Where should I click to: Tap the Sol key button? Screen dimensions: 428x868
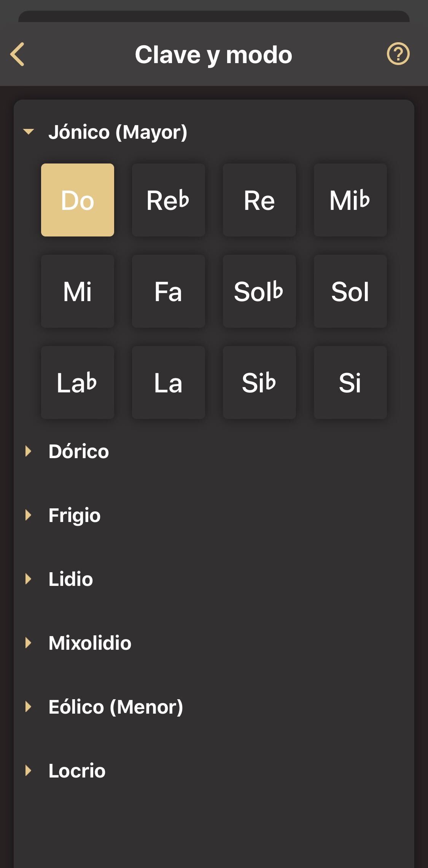coord(350,291)
